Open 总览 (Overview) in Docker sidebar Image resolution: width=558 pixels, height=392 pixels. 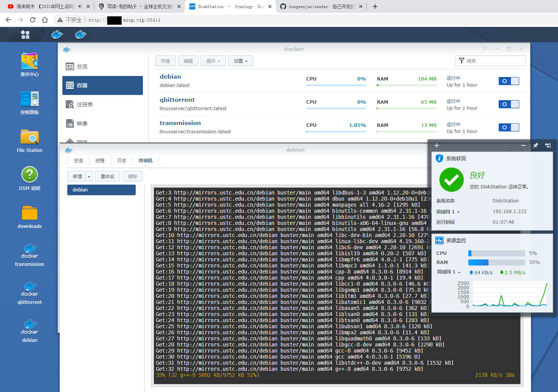(103, 66)
